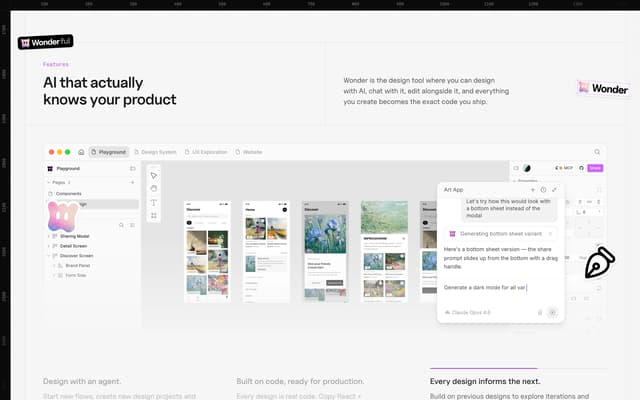Click the GitHub icon
The image size is (640, 400).
coord(581,168)
